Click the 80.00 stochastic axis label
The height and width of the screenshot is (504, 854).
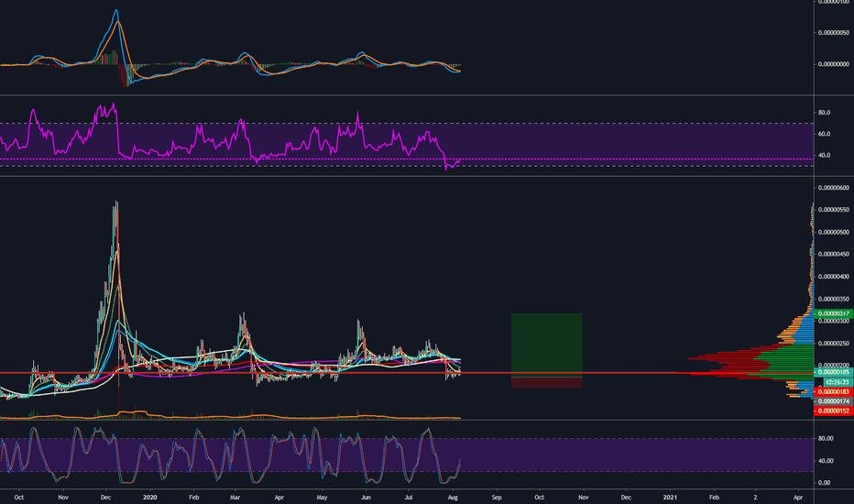825,439
